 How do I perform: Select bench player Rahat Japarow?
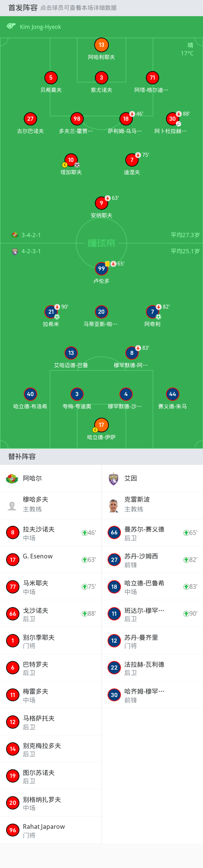point(50,830)
